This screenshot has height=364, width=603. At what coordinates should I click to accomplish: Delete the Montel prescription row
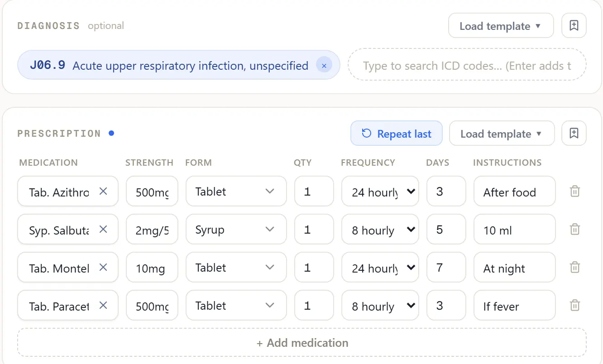pyautogui.click(x=574, y=268)
